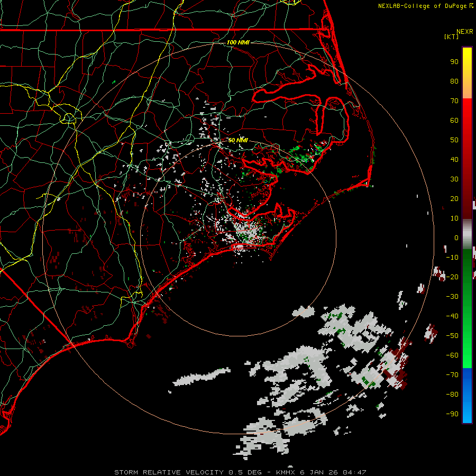476x476 pixels.
Task: Click the positive 60 scale value
Action: [x=454, y=121]
